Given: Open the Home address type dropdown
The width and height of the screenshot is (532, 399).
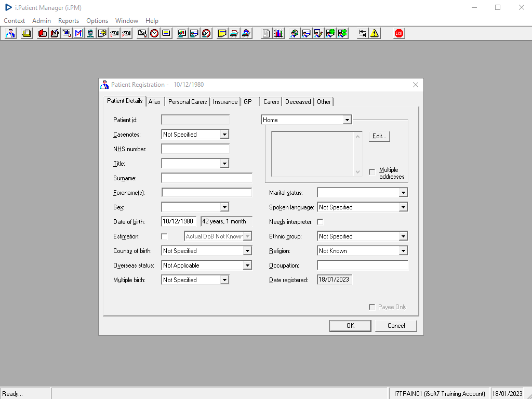Looking at the screenshot, I should point(347,120).
